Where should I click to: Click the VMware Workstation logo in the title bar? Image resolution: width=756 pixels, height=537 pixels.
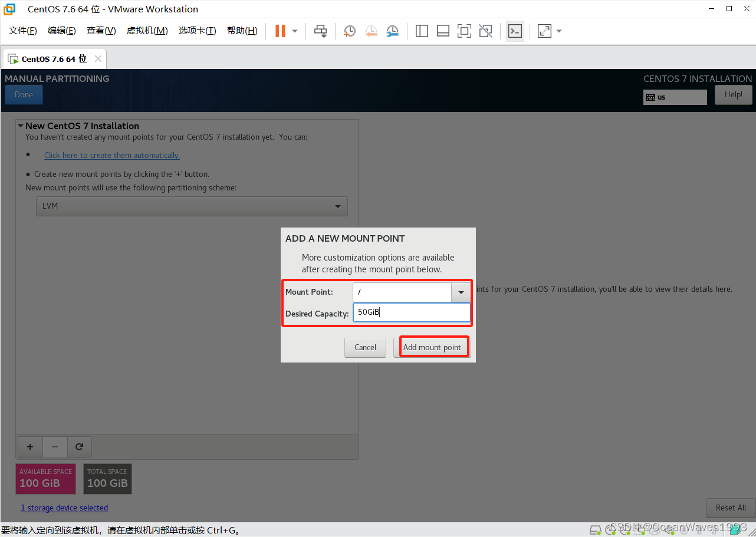click(x=9, y=9)
